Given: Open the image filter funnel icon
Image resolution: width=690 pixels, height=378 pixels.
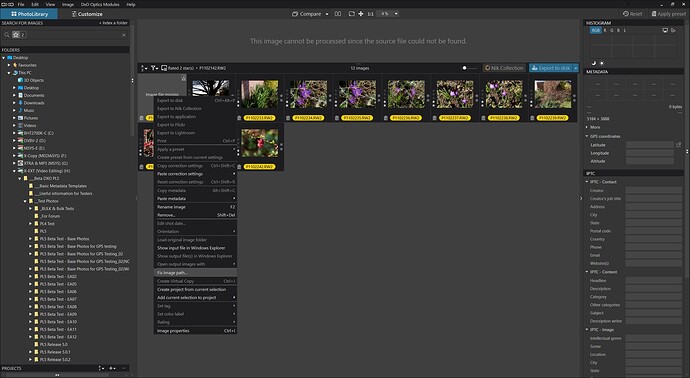Looking at the screenshot, I should pos(154,68).
